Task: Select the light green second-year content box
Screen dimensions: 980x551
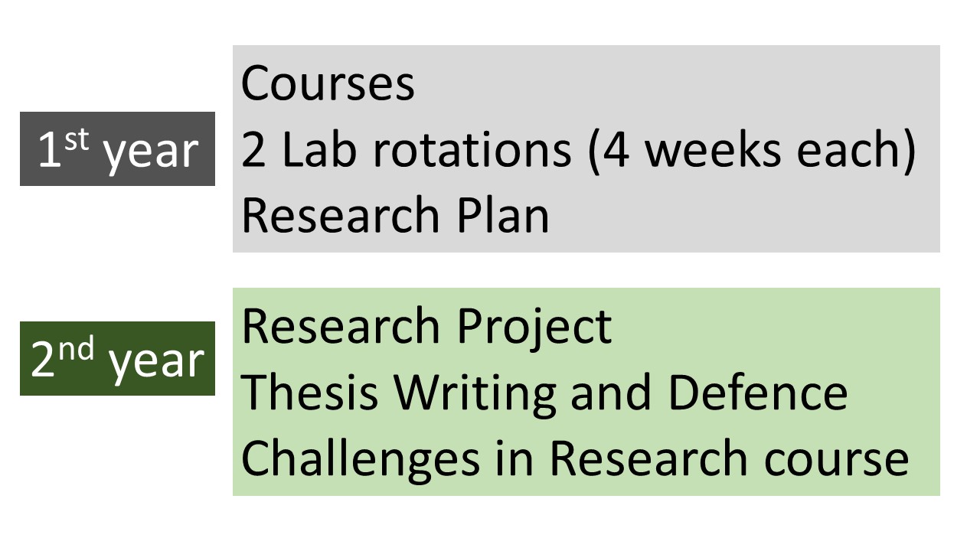Action: point(586,392)
